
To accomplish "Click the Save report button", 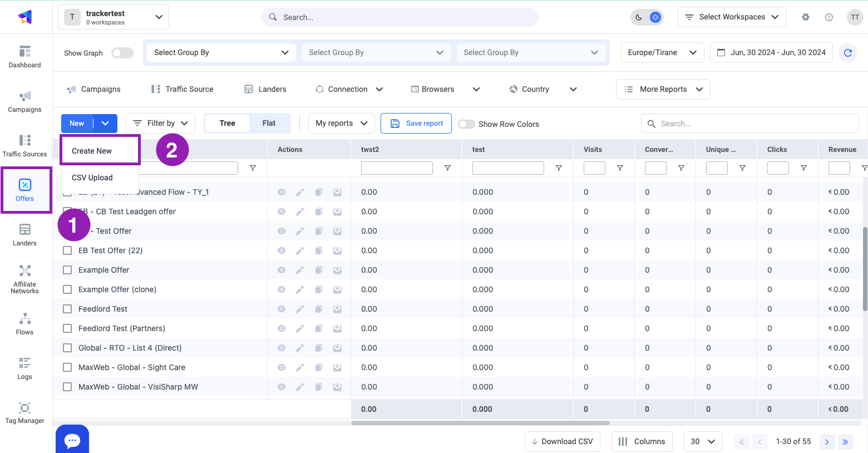I will click(x=417, y=123).
